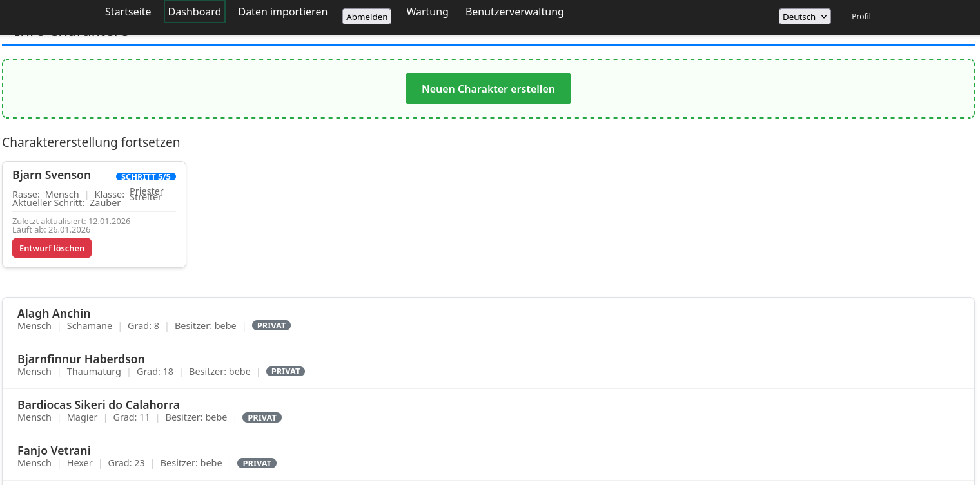The width and height of the screenshot is (980, 485).
Task: Open the Profil link
Action: click(861, 17)
